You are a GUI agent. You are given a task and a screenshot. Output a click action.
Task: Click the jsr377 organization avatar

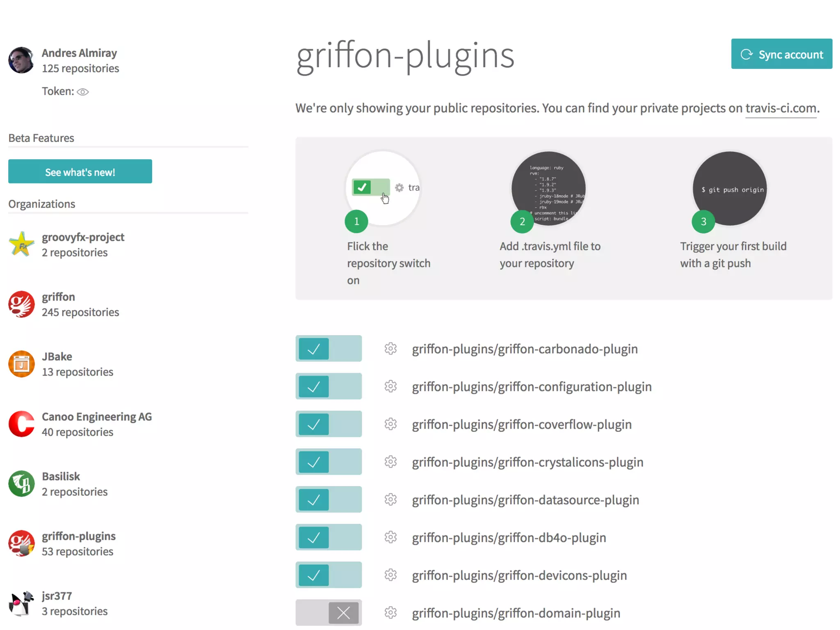click(21, 603)
